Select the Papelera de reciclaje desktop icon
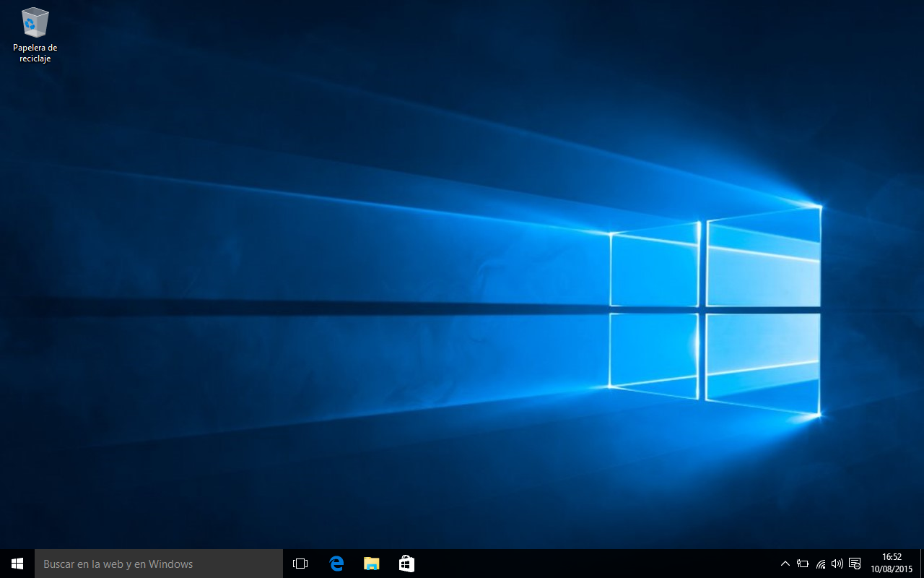924x578 pixels. [x=35, y=23]
